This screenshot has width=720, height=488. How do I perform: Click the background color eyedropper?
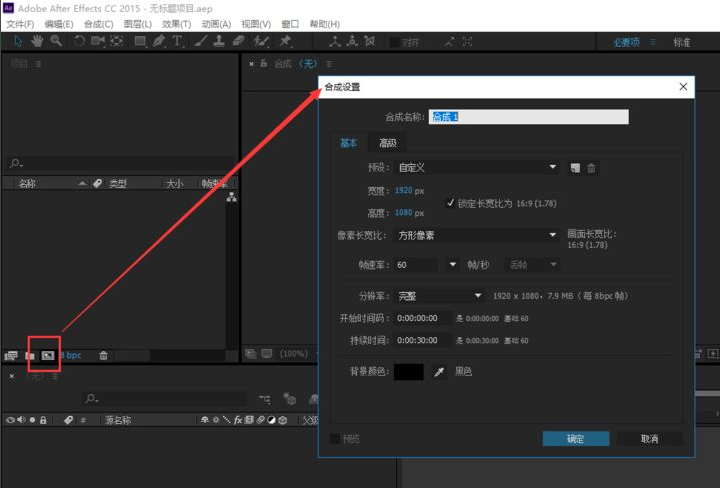(x=439, y=371)
